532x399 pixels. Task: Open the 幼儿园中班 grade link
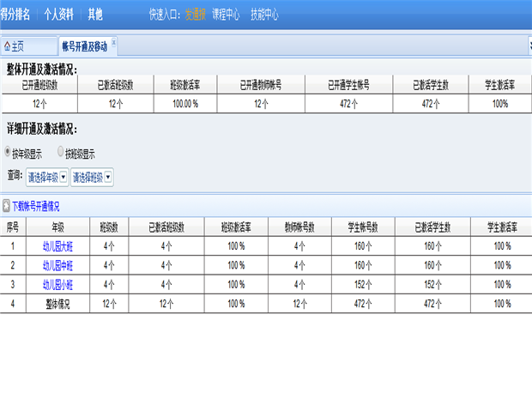(57, 265)
